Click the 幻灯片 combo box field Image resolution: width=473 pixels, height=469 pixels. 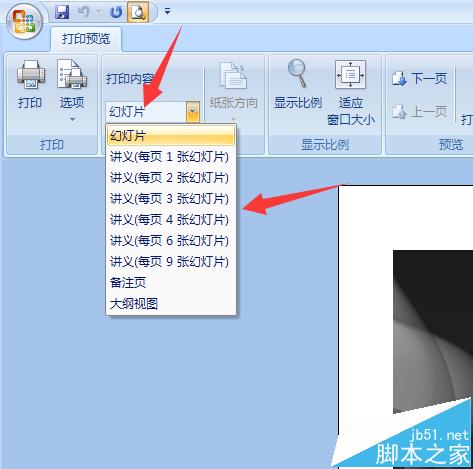[146, 112]
